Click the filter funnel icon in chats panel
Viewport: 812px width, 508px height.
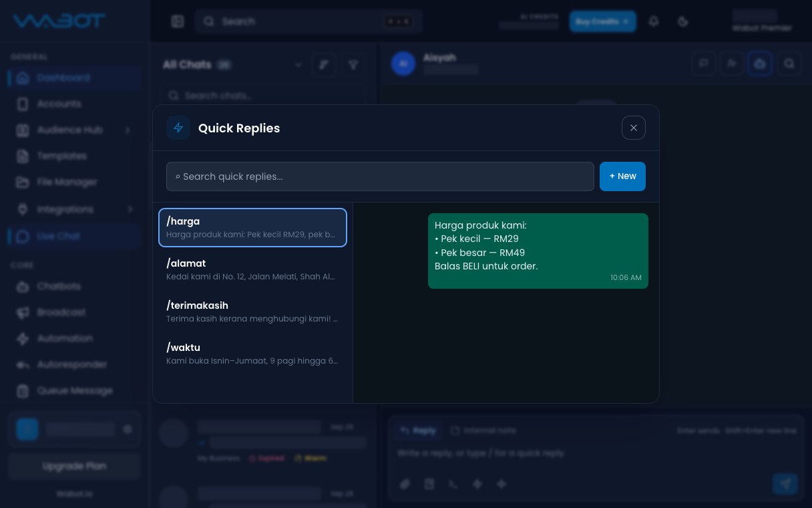tap(353, 65)
